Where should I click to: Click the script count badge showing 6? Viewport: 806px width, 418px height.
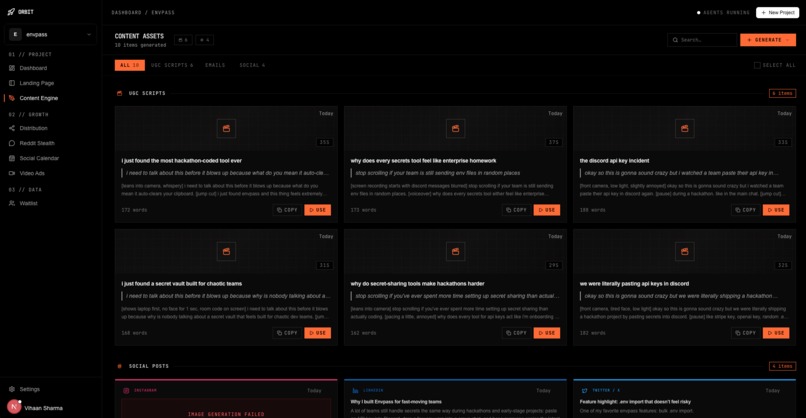coord(183,40)
